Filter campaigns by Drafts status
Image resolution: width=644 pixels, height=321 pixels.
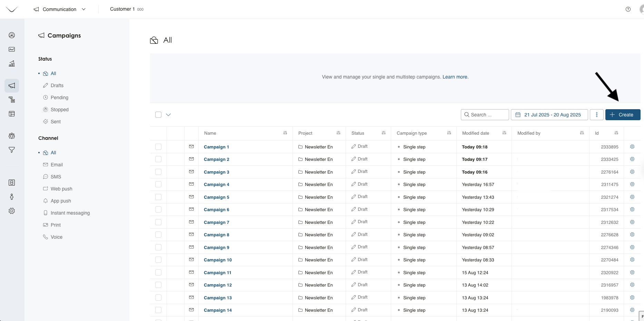pyautogui.click(x=57, y=85)
